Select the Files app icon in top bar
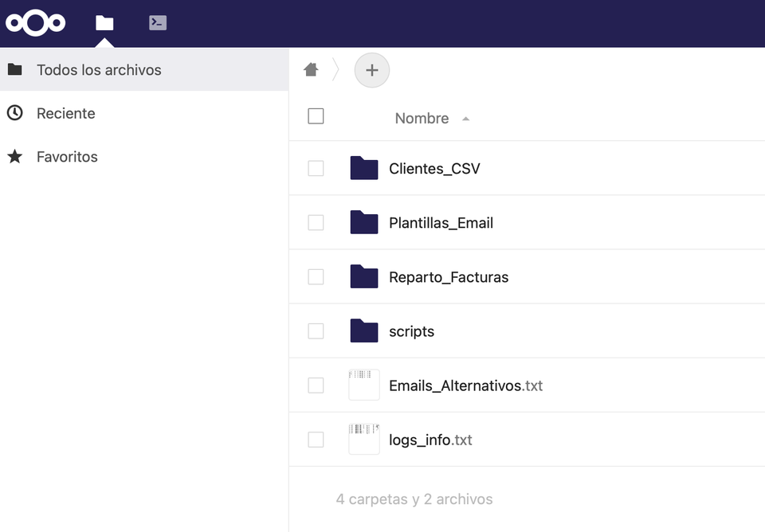Image resolution: width=765 pixels, height=532 pixels. pos(104,23)
